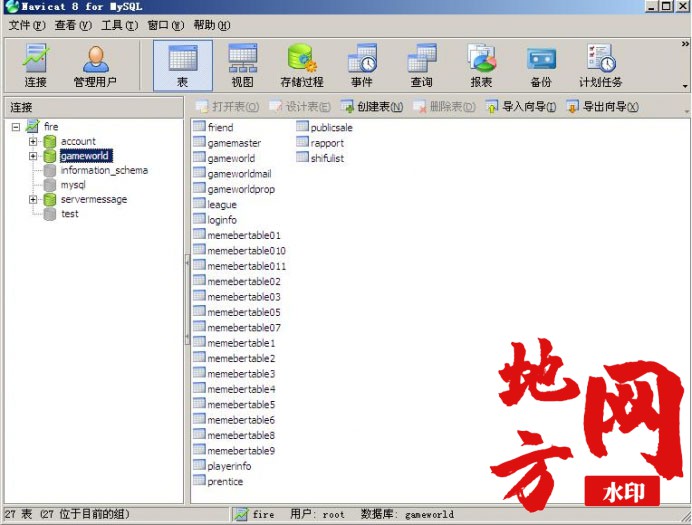This screenshot has width=692, height=525.
Task: Open the 文件(F) menu
Action: [27, 25]
